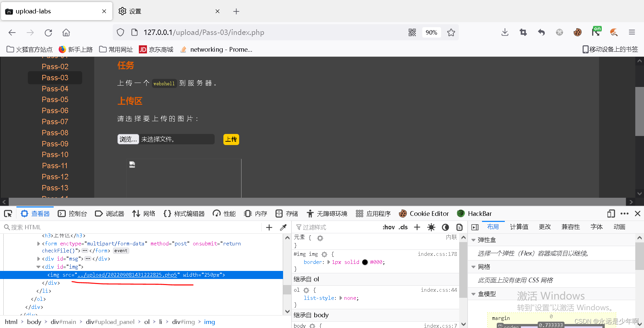This screenshot has width=644, height=328.
Task: Collapse the 盒模型 box model section
Action: tap(473, 294)
